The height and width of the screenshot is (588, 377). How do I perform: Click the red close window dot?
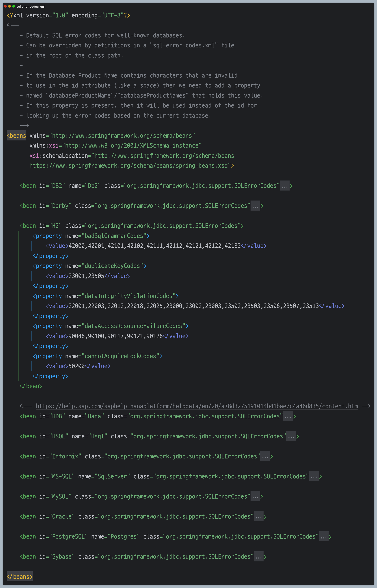click(x=5, y=6)
